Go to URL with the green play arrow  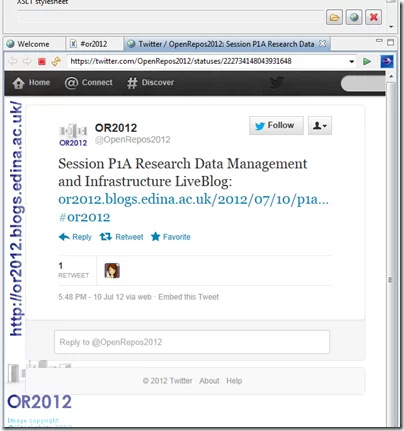pyautogui.click(x=367, y=61)
